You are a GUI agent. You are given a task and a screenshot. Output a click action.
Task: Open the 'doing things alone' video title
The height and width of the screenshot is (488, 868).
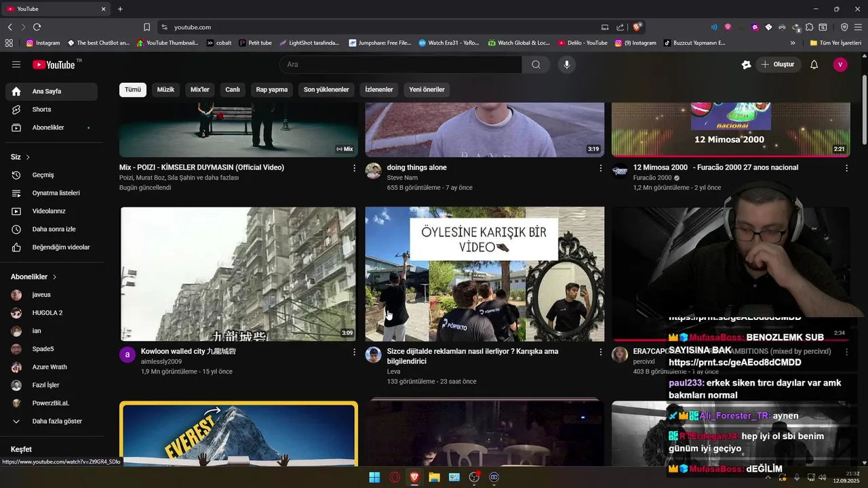click(416, 167)
